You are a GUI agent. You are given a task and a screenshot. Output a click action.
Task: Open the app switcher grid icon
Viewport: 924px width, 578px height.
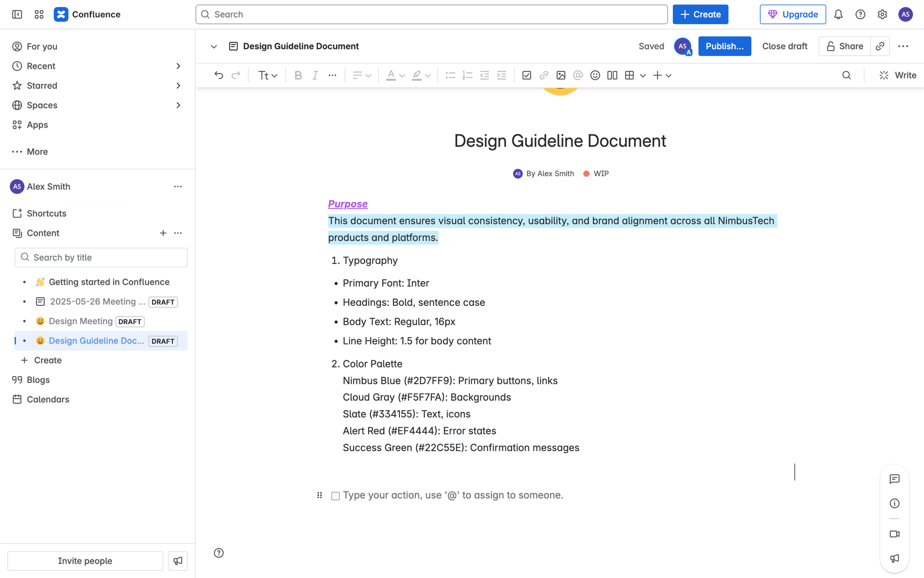click(x=39, y=14)
